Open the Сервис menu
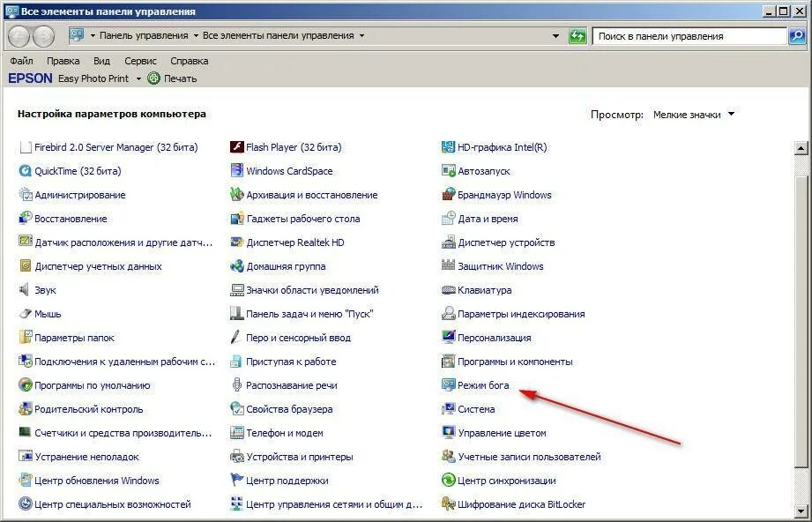 tap(140, 61)
